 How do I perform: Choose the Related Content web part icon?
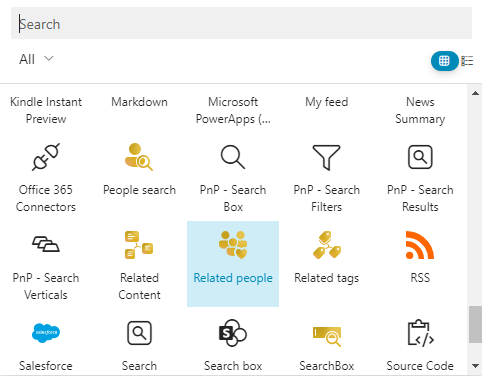click(139, 245)
